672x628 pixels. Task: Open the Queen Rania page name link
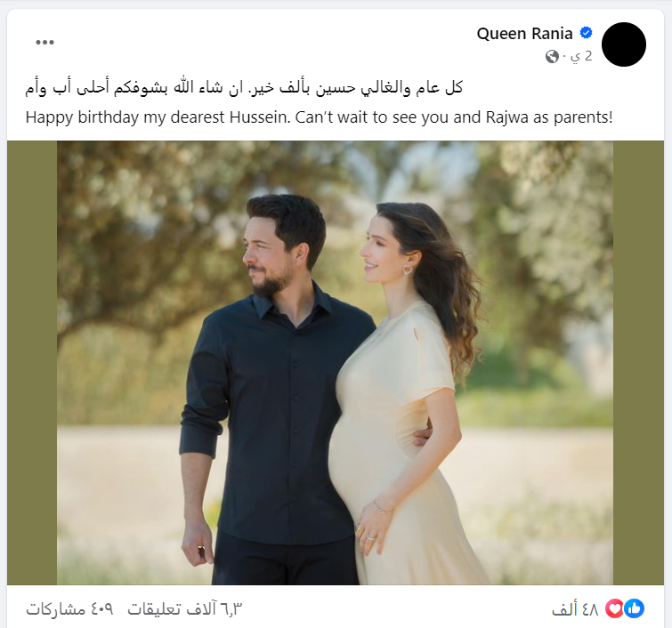tap(524, 34)
